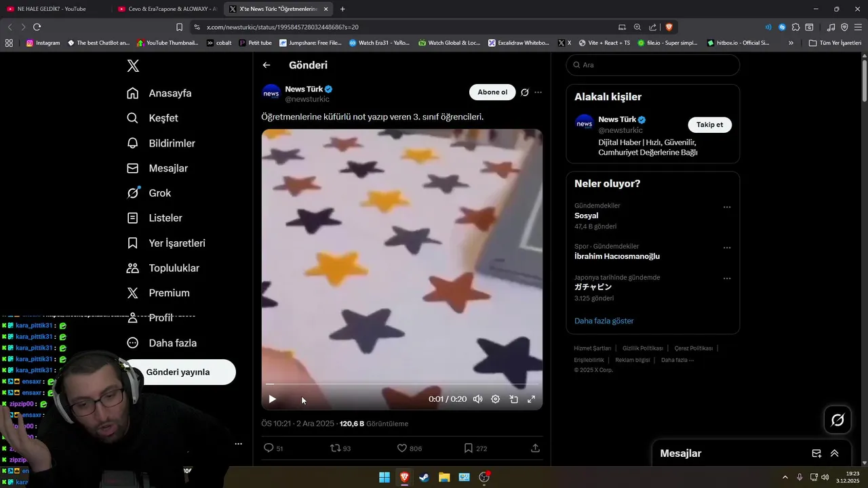Open video settings gear
The height and width of the screenshot is (488, 868).
pyautogui.click(x=496, y=399)
